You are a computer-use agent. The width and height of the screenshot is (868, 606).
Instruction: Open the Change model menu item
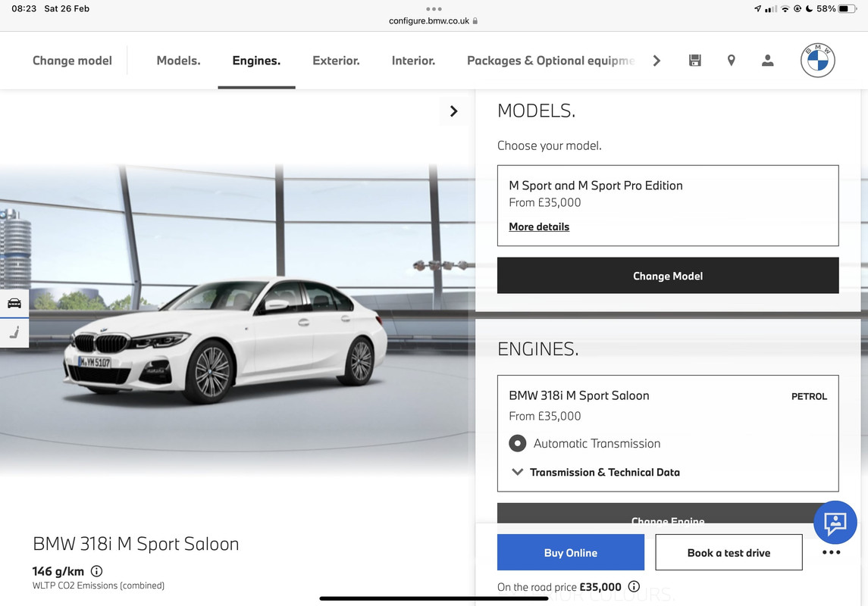(72, 61)
